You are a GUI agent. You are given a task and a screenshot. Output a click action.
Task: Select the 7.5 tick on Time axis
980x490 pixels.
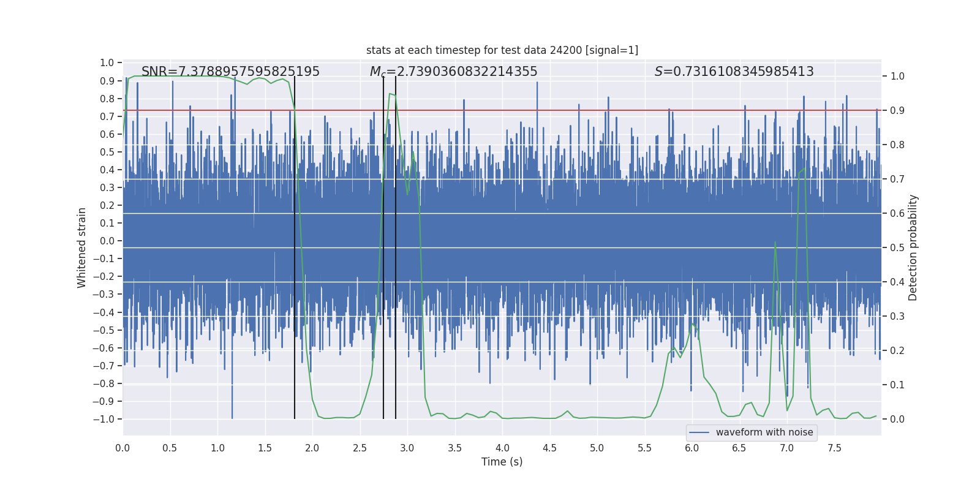[x=834, y=448]
